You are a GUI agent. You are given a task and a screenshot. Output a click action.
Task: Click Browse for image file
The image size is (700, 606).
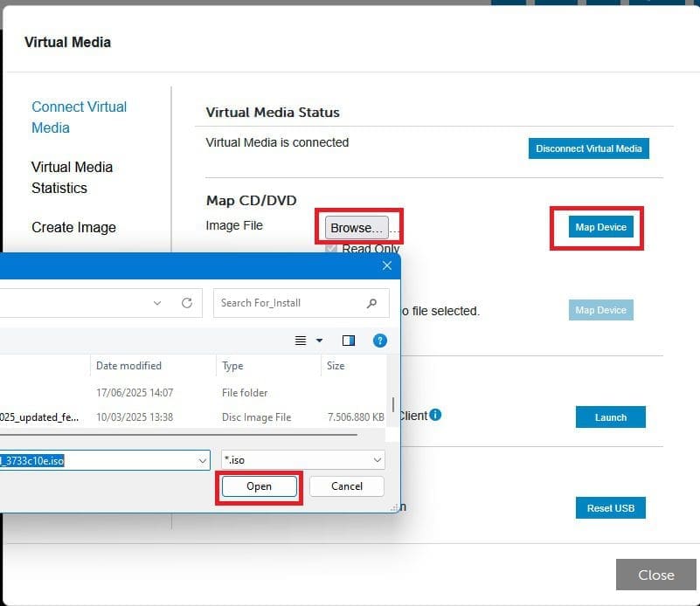(357, 228)
